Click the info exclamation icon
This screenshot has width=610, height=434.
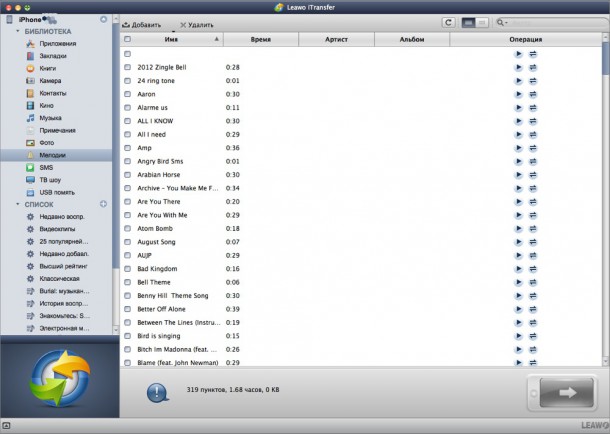tap(157, 392)
